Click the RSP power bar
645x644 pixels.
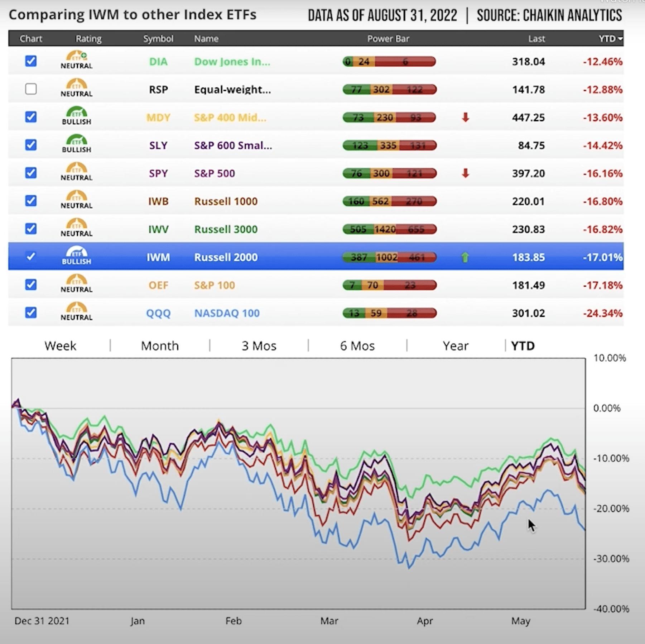point(389,90)
